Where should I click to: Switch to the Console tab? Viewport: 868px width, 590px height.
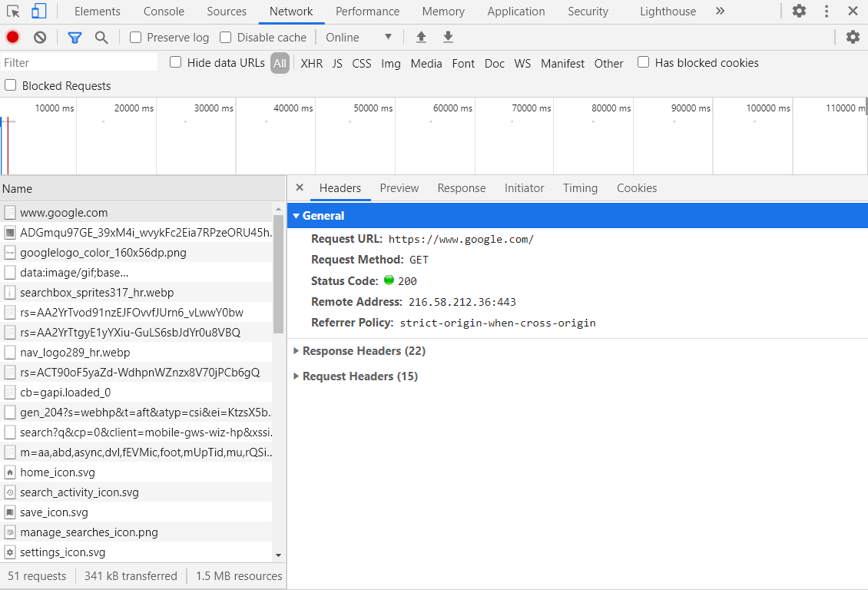pos(164,11)
